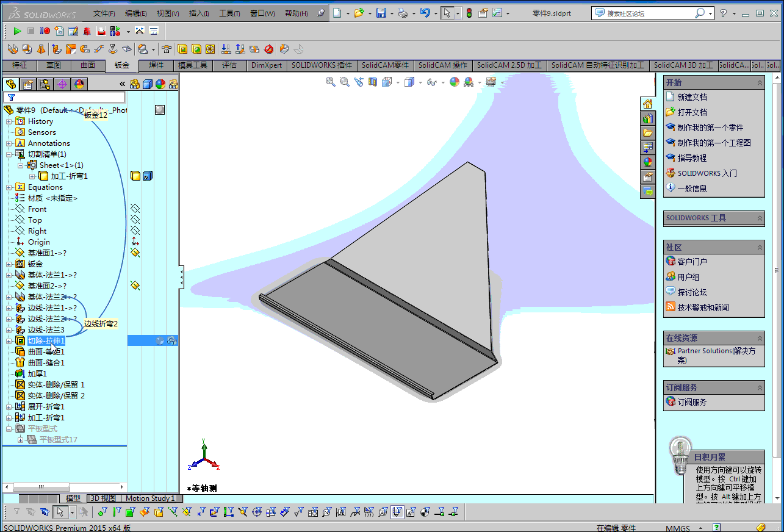Viewport: 784px width, 532px height.
Task: Click the tree filter funnel icon
Action: 11,97
